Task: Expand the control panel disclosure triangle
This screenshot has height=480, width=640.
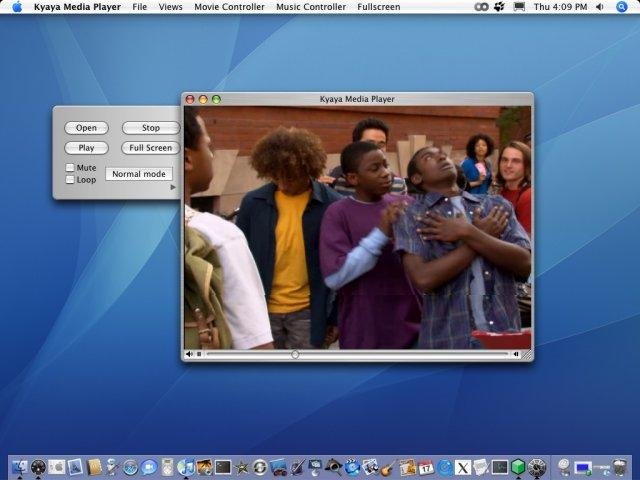Action: [173, 187]
